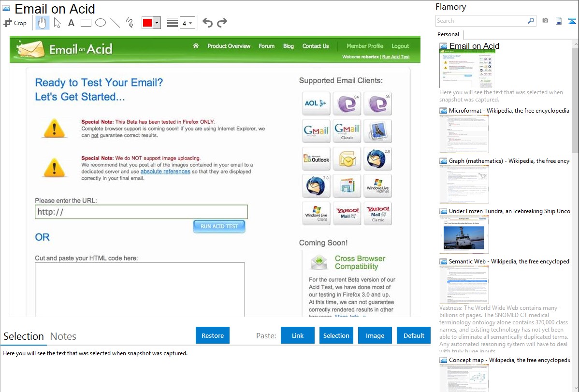Click the Windows Live Hotmail icon
Screen dimensions: 579x392
(x=377, y=186)
